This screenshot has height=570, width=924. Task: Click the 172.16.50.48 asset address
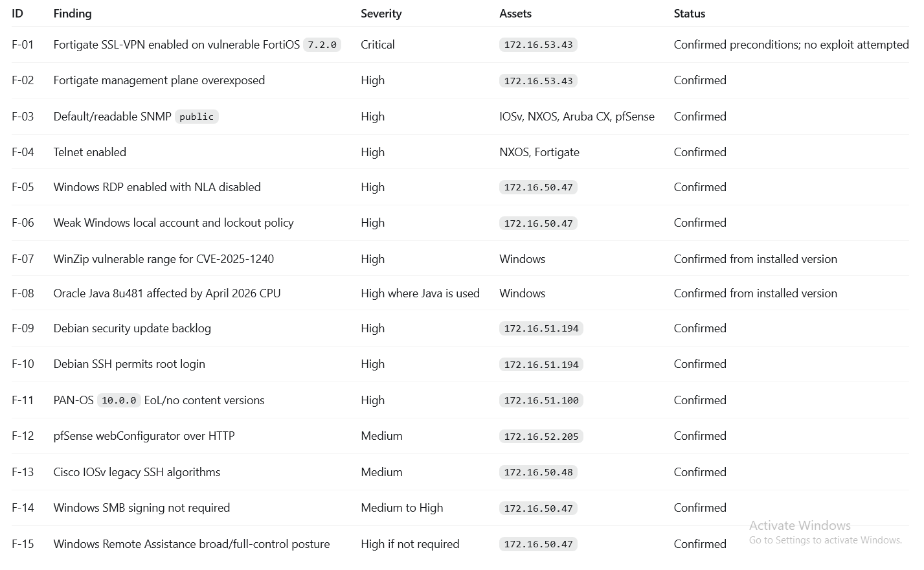(538, 472)
